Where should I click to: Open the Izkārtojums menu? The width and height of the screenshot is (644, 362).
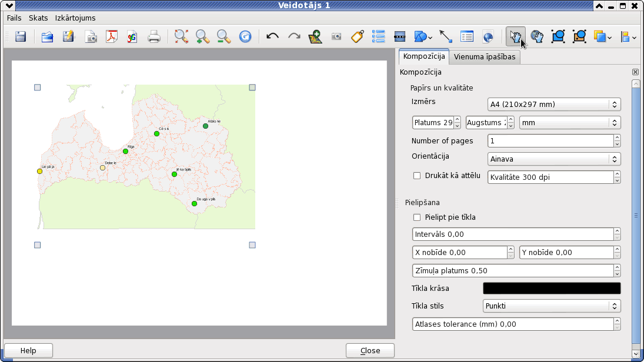75,18
